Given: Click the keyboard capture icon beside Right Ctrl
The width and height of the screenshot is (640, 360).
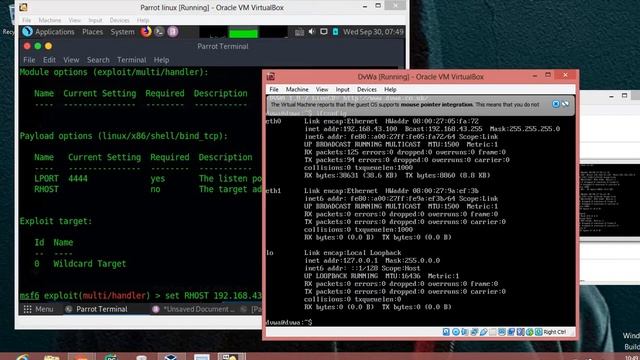Looking at the screenshot, I should tap(539, 332).
